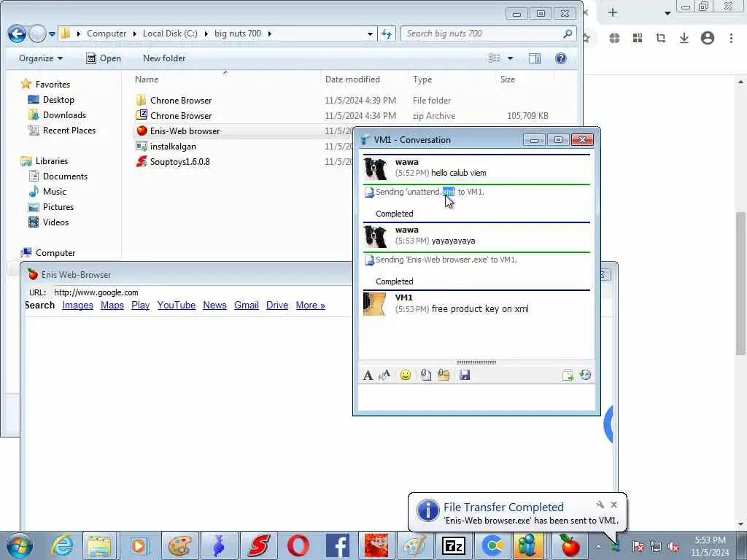
Task: Open 7-Zip from the taskbar
Action: (453, 545)
